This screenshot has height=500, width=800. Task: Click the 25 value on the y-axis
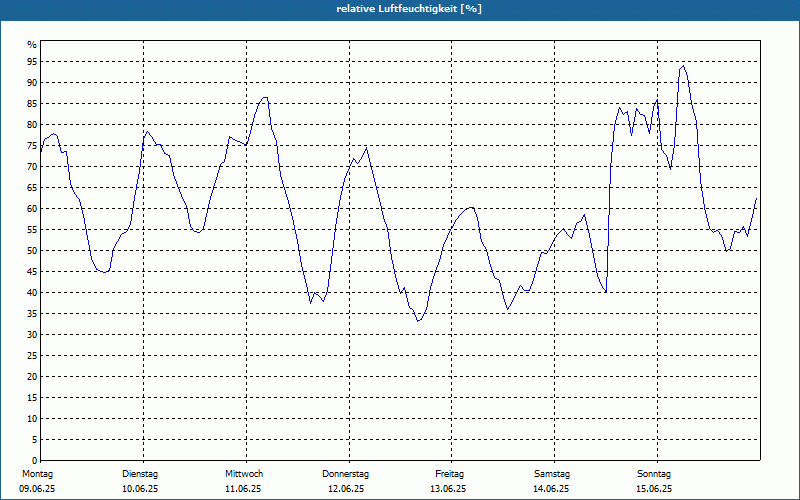(x=32, y=356)
